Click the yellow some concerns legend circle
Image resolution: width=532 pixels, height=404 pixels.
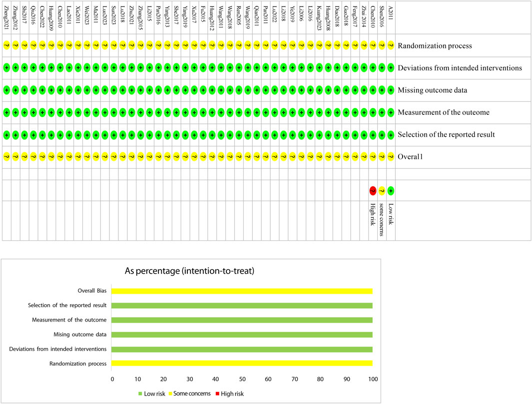coord(382,190)
